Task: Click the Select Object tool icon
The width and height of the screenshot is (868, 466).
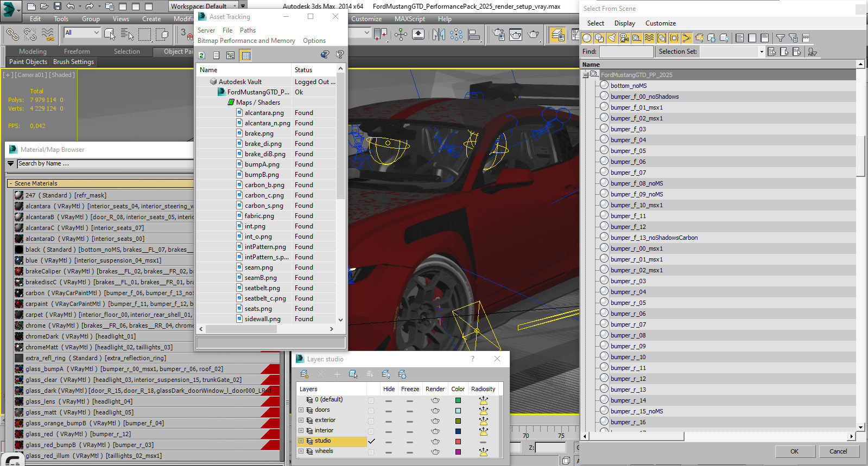Action: coord(110,34)
